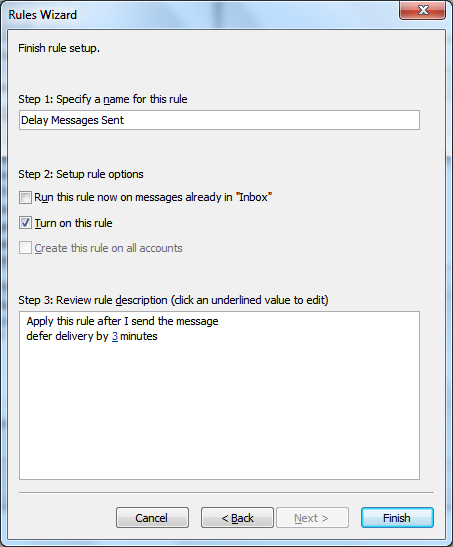
Task: Select the 'Step 1: Specify a name' label
Action: pos(103,99)
